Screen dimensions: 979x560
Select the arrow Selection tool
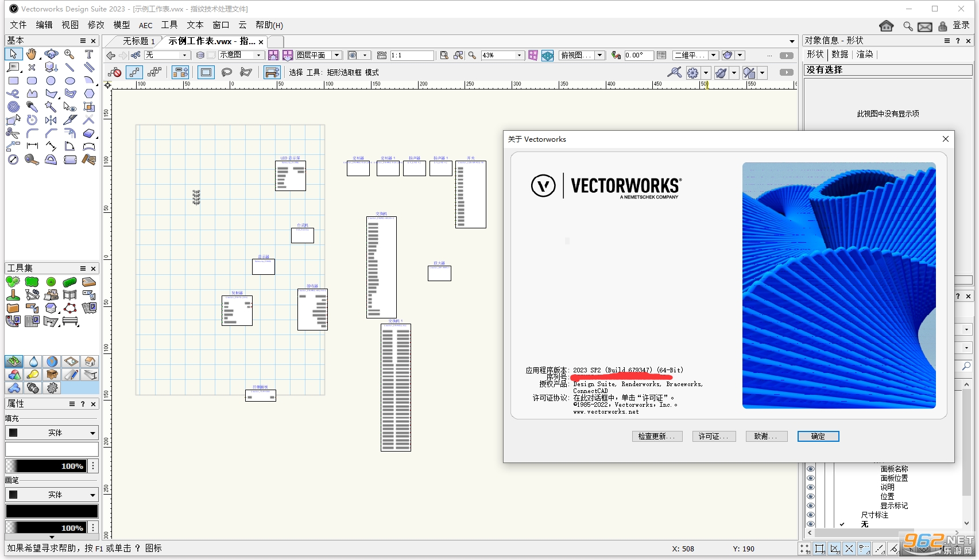(x=13, y=54)
